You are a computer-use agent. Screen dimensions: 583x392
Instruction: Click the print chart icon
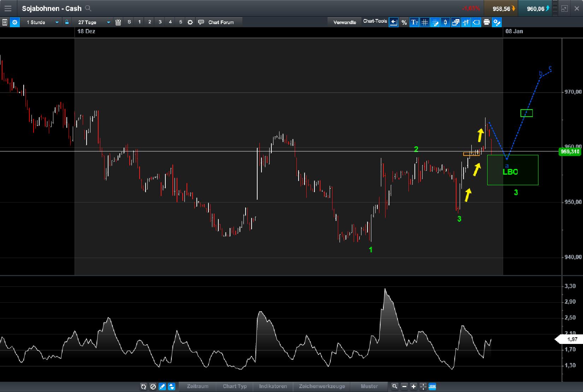[487, 22]
